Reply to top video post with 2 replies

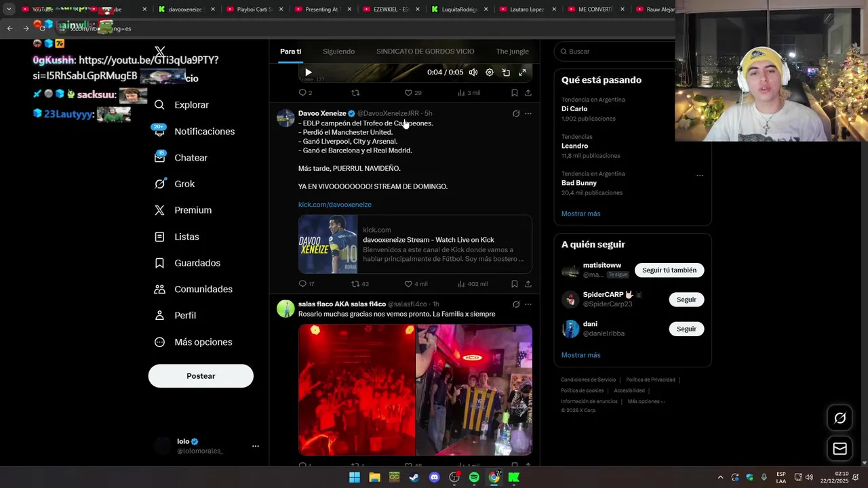[305, 93]
